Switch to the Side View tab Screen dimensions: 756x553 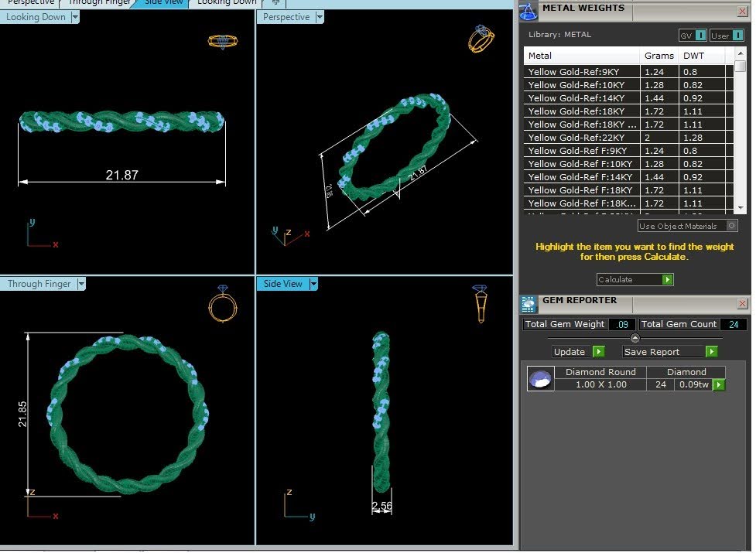click(163, 3)
